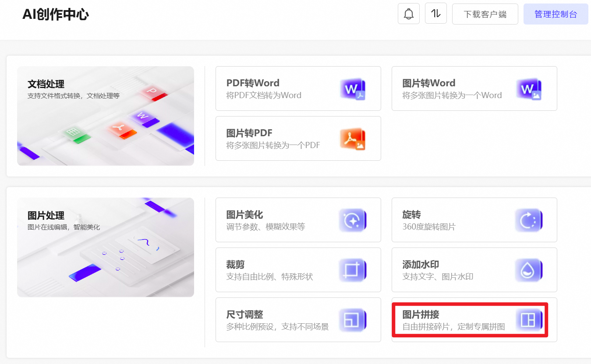Image resolution: width=591 pixels, height=364 pixels.
Task: Click text 将多张图片转换为一个PDF
Action: [x=273, y=145]
